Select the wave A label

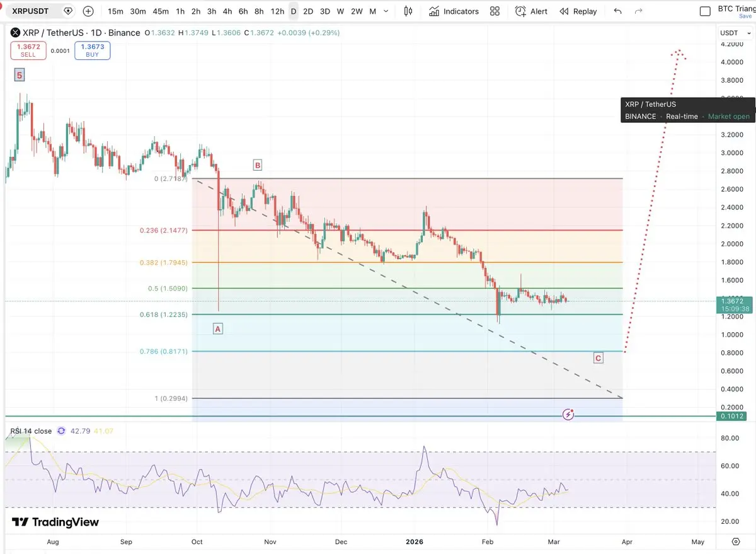(218, 328)
